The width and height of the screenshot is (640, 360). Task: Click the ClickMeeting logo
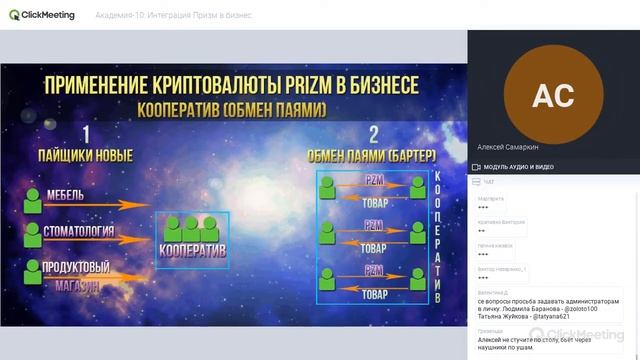(42, 15)
